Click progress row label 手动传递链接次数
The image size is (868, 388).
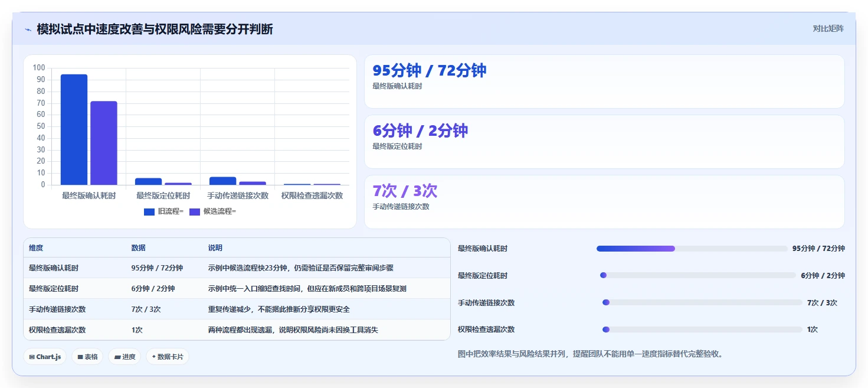coord(486,303)
